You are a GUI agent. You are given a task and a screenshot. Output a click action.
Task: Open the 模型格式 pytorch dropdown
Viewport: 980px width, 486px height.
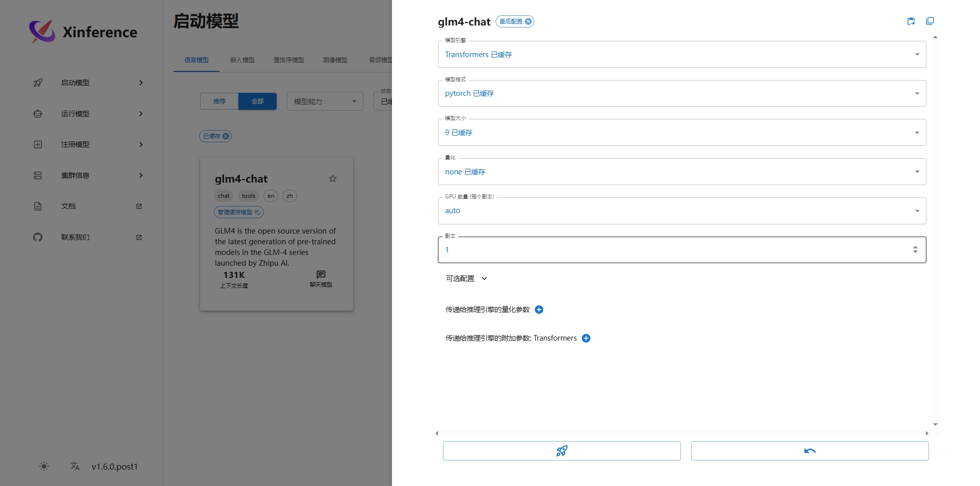[x=682, y=93]
